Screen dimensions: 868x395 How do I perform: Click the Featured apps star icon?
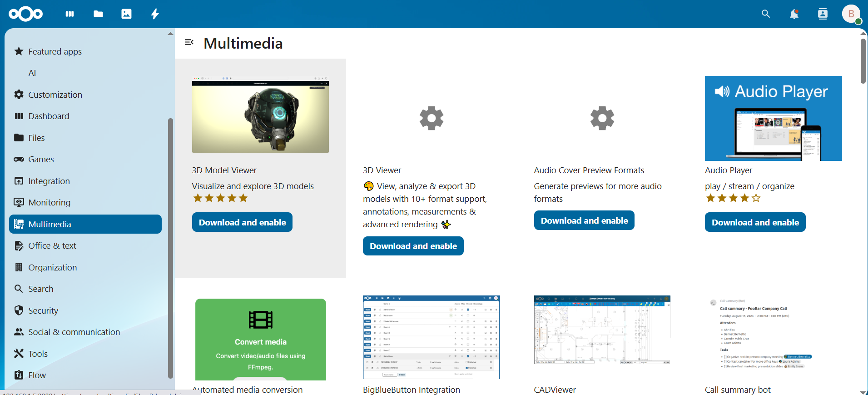(19, 51)
